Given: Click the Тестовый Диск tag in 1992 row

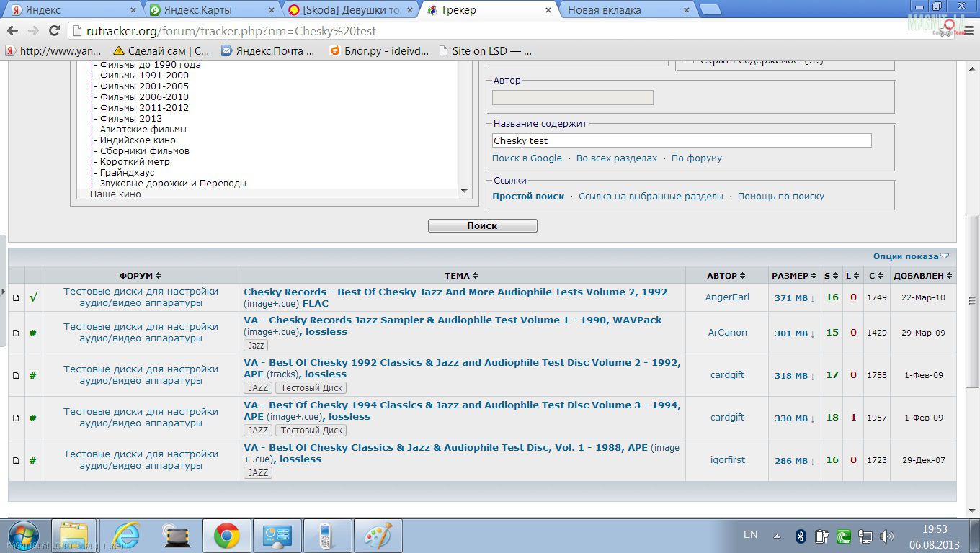Looking at the screenshot, I should click(311, 388).
